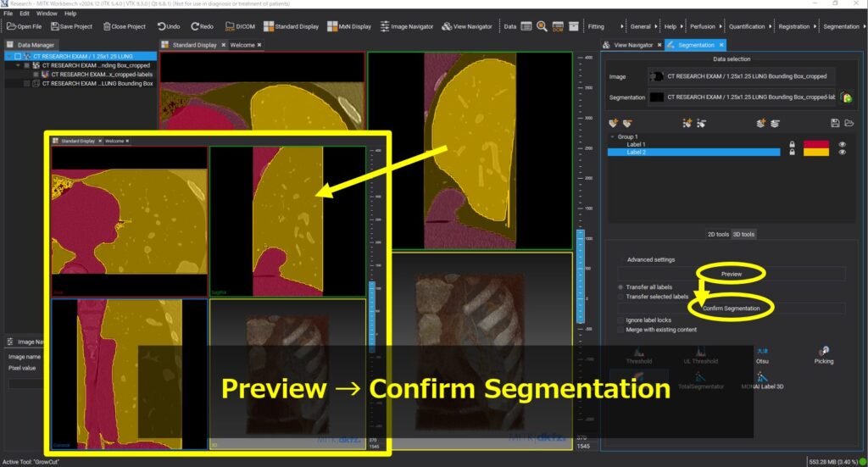Click the Confirm Segmentation button
The width and height of the screenshot is (868, 467).
(732, 309)
